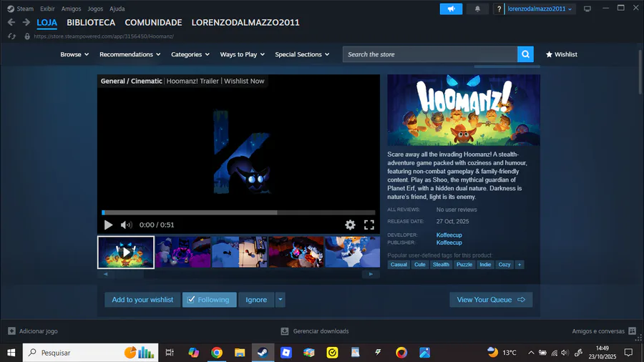Open the Koffeecup developer link
Viewport: 644px width, 362px height.
[449, 235]
